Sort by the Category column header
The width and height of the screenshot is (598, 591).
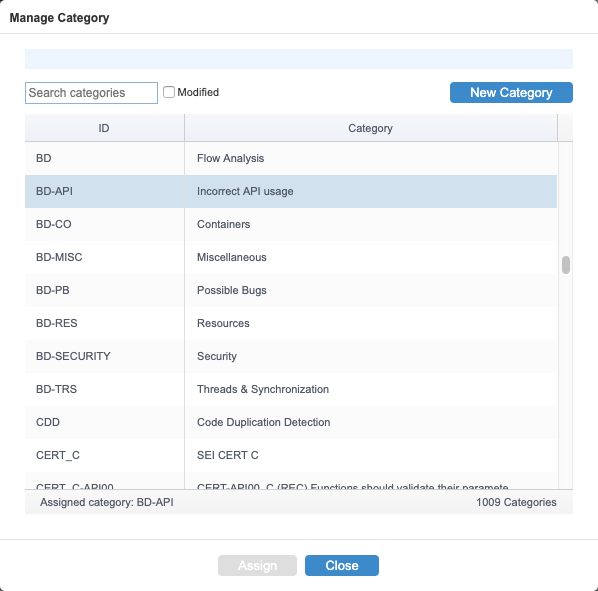371,128
